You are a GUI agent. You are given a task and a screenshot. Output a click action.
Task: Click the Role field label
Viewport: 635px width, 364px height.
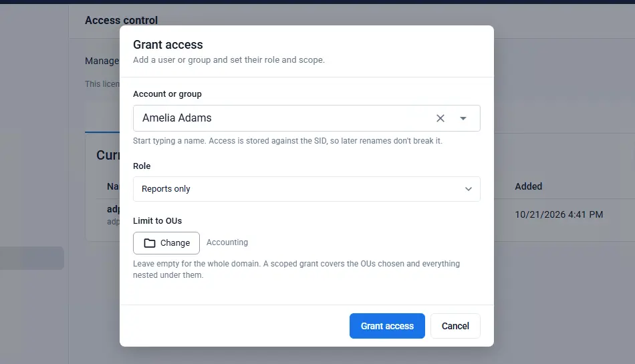[142, 166]
